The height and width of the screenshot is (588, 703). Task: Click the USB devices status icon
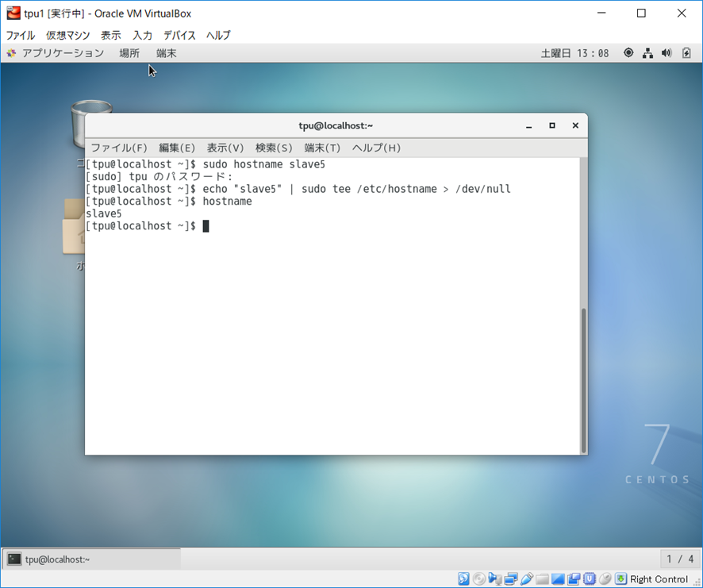527,579
